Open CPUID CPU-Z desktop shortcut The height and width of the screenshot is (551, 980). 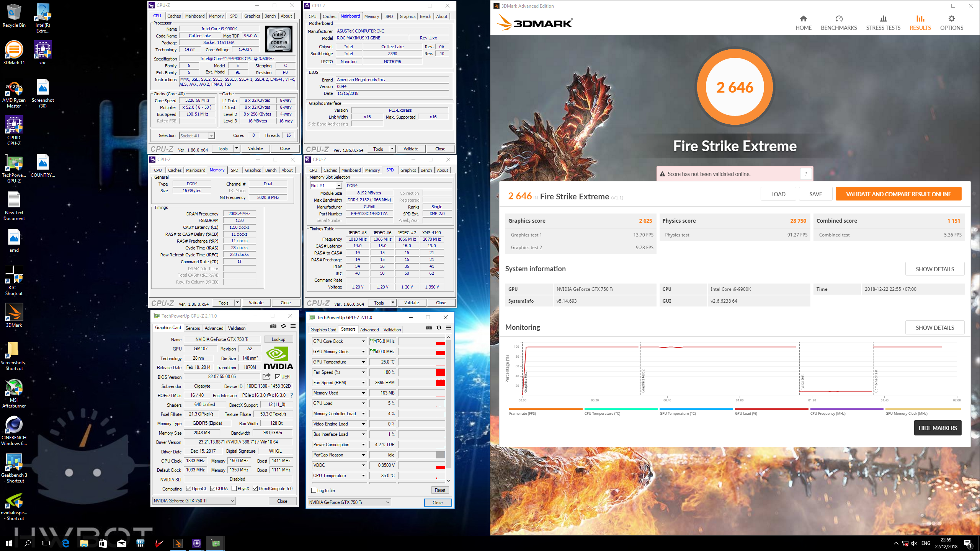(x=14, y=131)
